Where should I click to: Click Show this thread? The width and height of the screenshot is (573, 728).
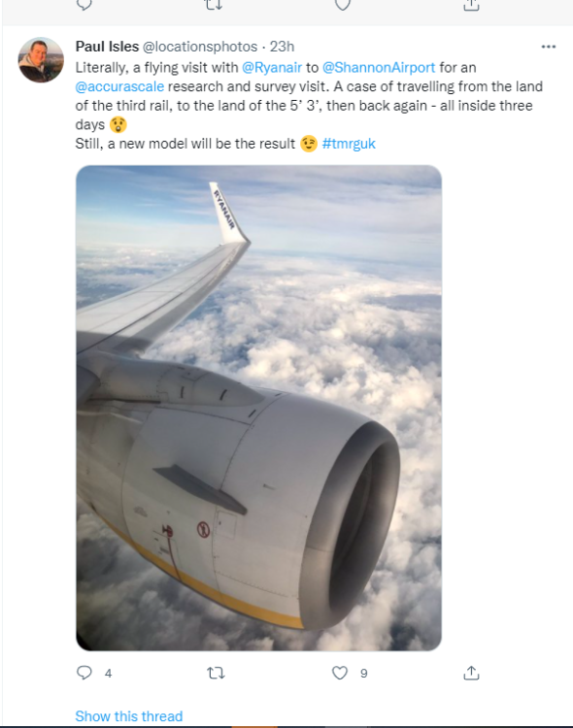(x=129, y=716)
